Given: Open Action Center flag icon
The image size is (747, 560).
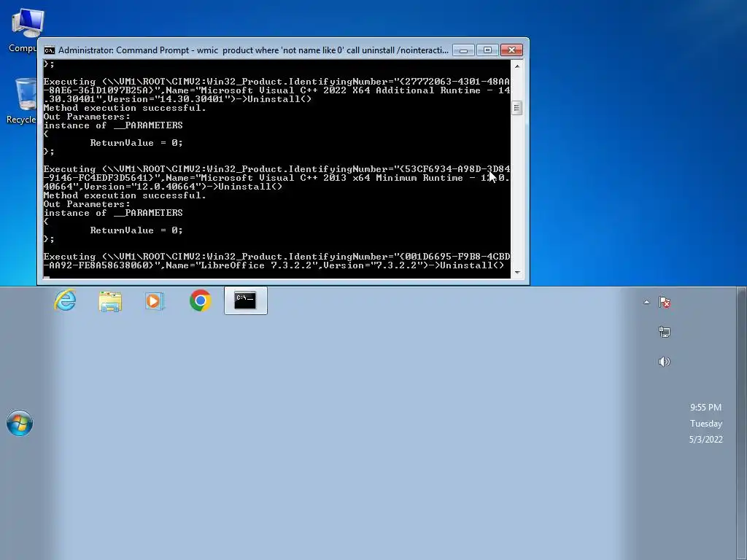Looking at the screenshot, I should [x=665, y=302].
